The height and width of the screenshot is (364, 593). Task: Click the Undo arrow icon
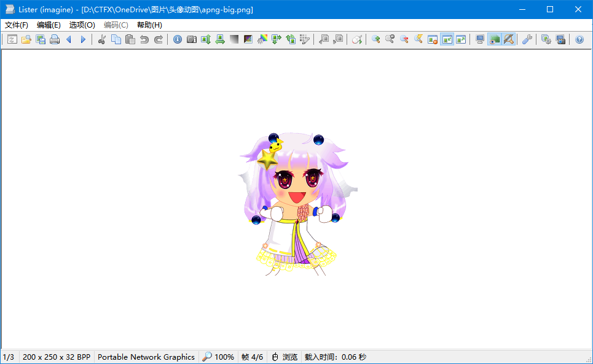[x=144, y=39]
